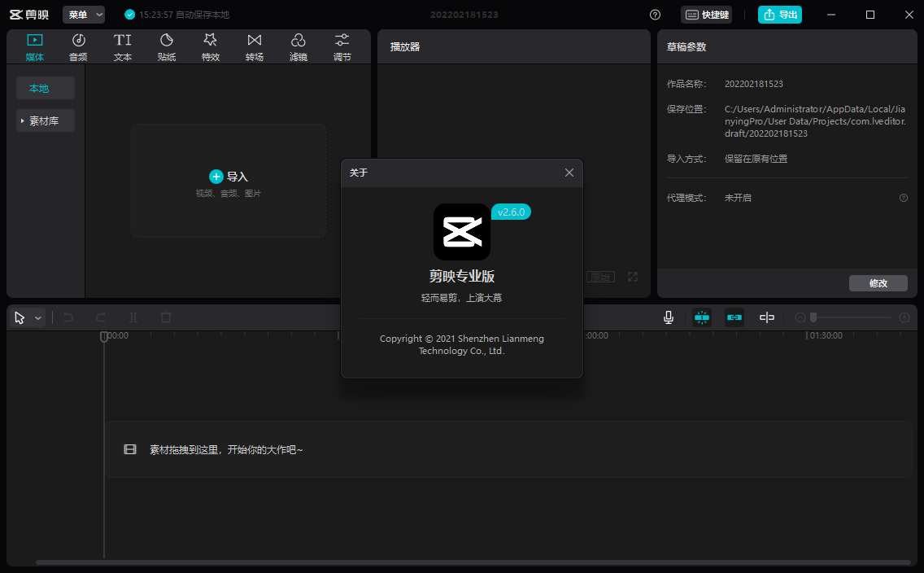The image size is (924, 573).
Task: Open the 特效 effects tab
Action: 211,47
